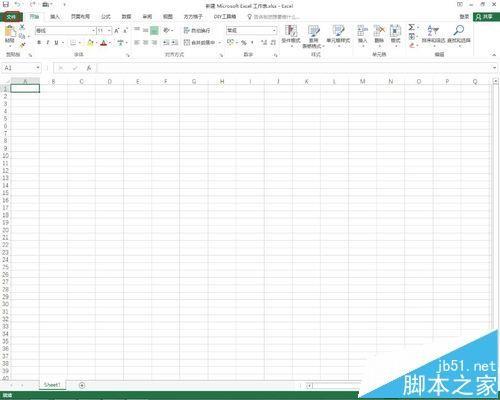
Task: Click the Increase Decimal icon
Action: point(264,42)
